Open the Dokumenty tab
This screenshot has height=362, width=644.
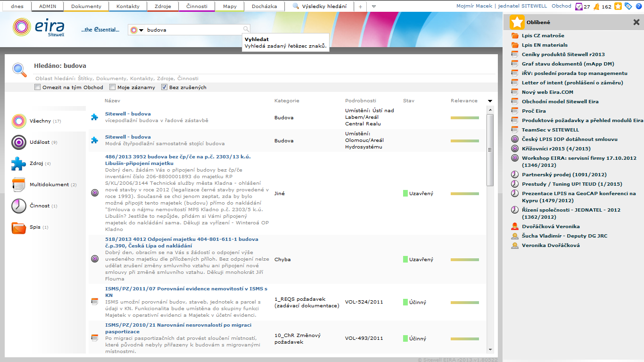click(86, 7)
